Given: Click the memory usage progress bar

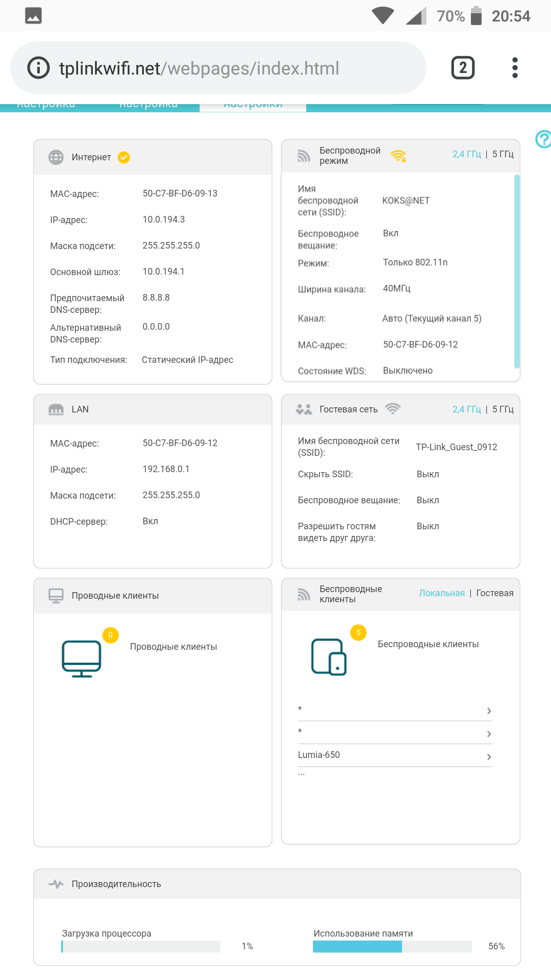Looking at the screenshot, I should [x=392, y=946].
